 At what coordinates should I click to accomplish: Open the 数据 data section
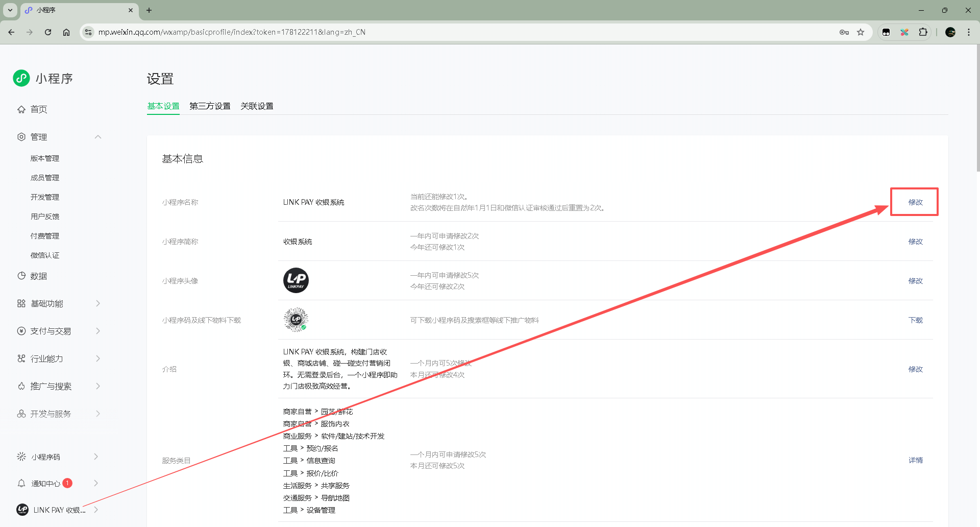coord(38,276)
